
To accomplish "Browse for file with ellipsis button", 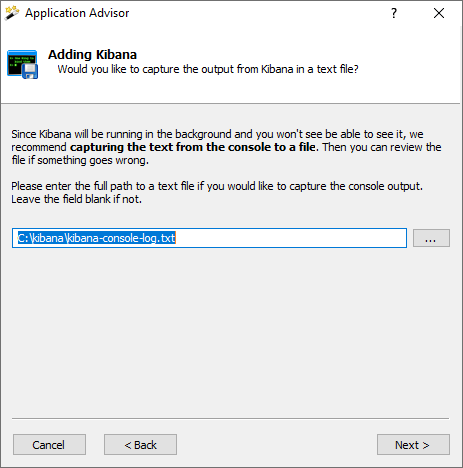I will click(x=431, y=238).
